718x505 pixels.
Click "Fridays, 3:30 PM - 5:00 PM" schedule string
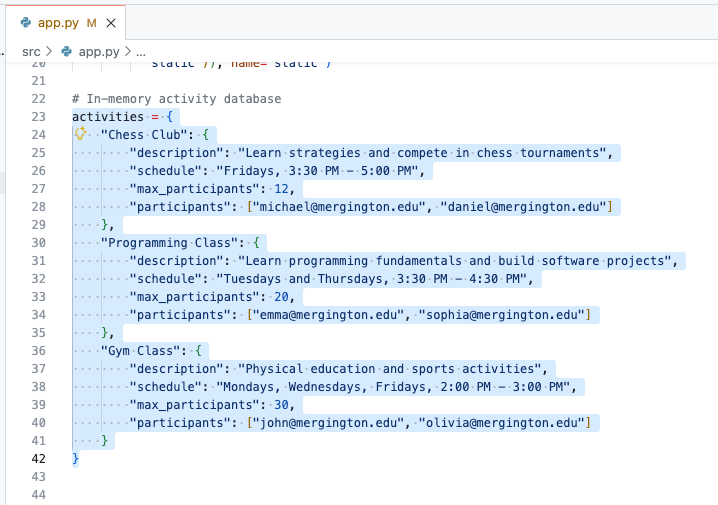317,171
